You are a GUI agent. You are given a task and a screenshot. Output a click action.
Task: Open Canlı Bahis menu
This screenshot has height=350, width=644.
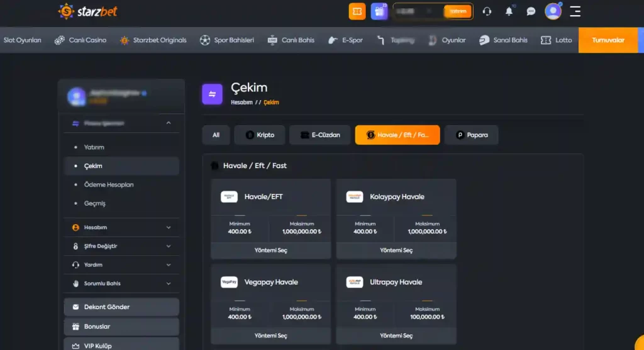pos(291,40)
